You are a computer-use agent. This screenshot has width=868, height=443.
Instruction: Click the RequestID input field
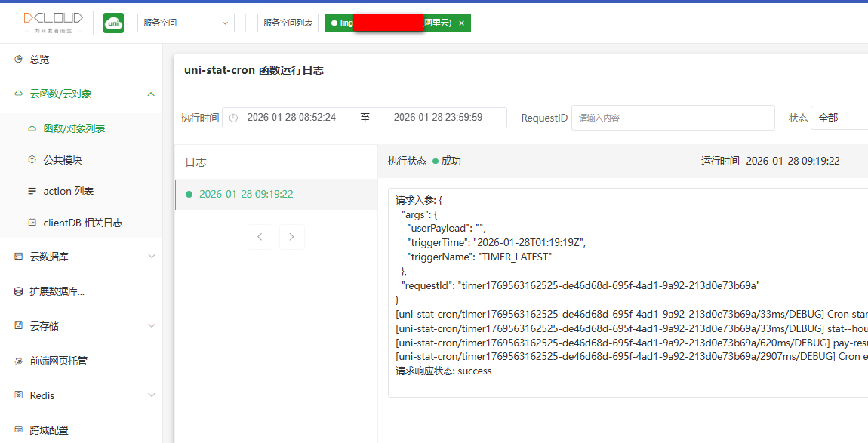(672, 118)
